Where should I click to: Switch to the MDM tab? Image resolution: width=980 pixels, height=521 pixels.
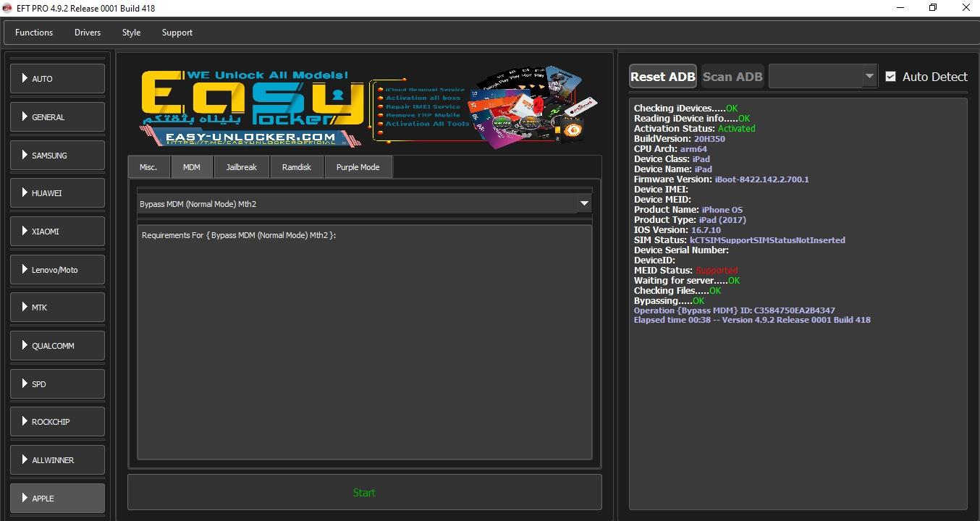coord(192,167)
